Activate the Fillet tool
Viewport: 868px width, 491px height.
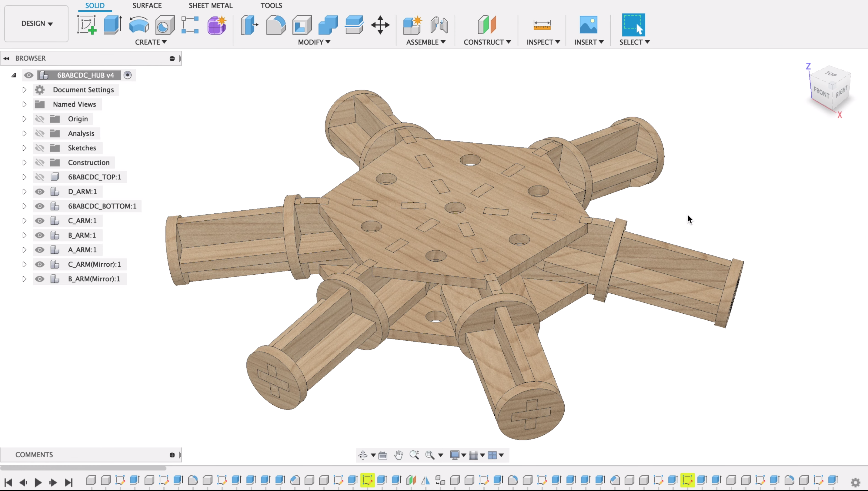click(x=275, y=25)
